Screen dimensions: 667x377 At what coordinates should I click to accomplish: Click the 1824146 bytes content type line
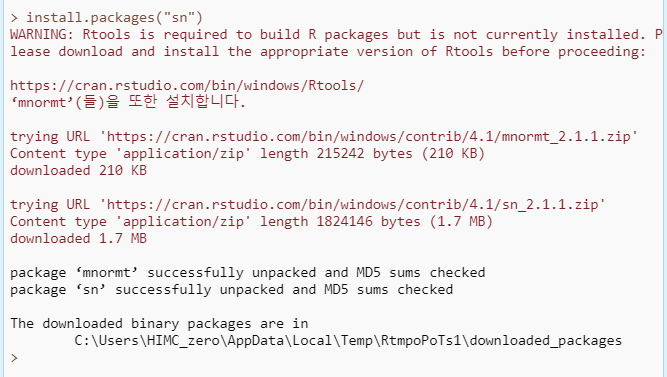pyautogui.click(x=251, y=222)
